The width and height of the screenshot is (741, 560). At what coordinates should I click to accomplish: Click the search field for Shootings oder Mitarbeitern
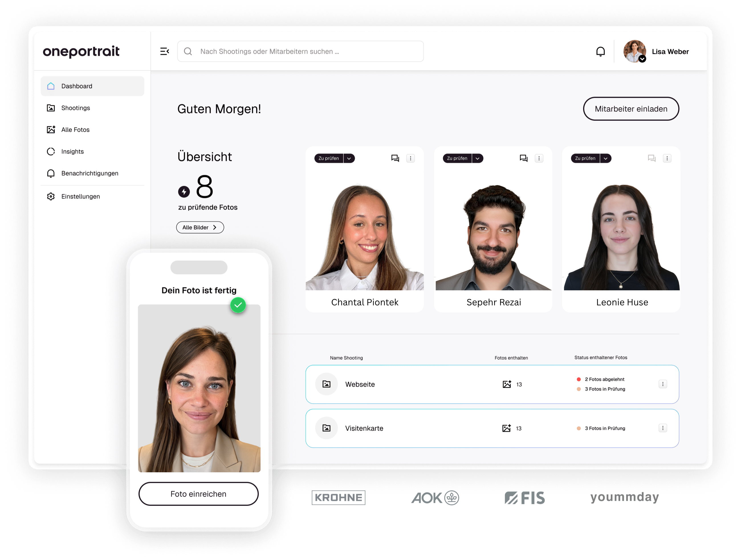[x=300, y=51]
